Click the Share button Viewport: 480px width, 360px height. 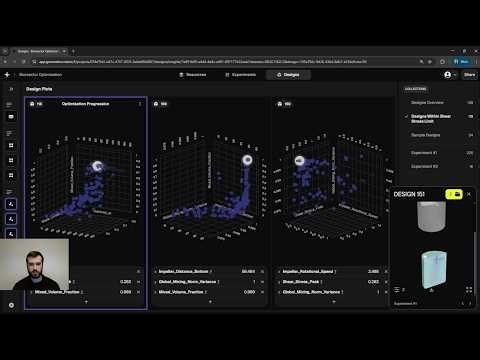(469, 75)
